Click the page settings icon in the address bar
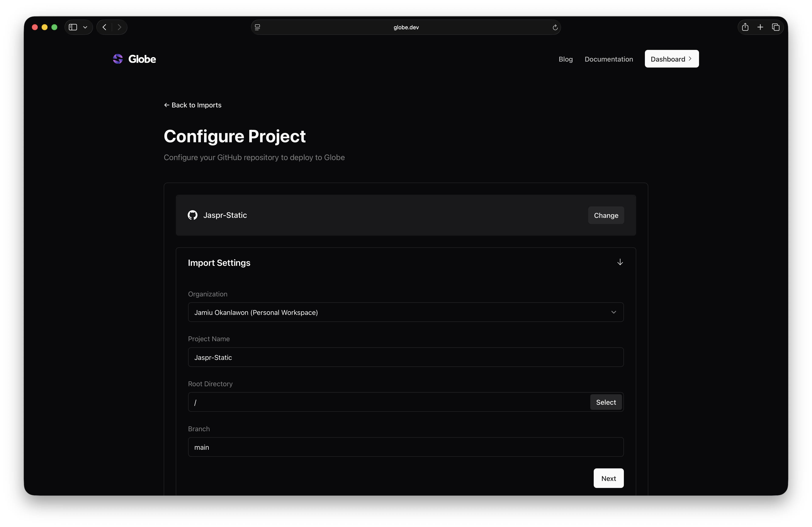This screenshot has height=527, width=812. (x=258, y=27)
